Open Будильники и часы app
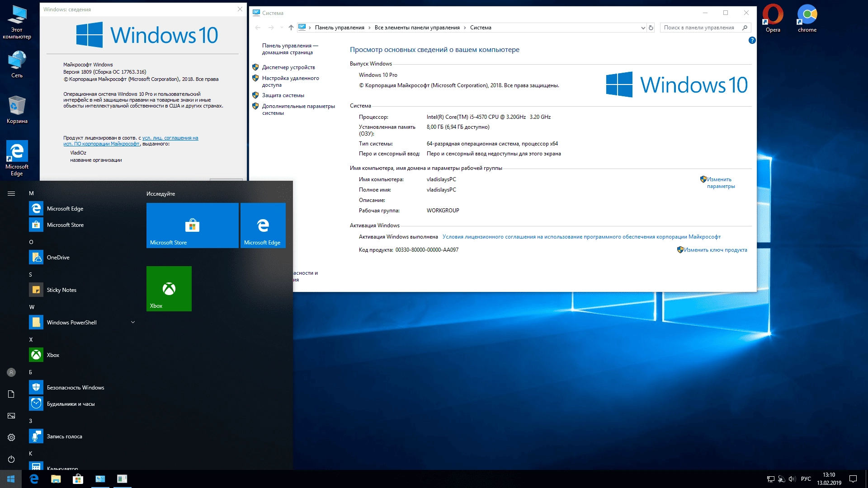868x488 pixels. coord(82,404)
